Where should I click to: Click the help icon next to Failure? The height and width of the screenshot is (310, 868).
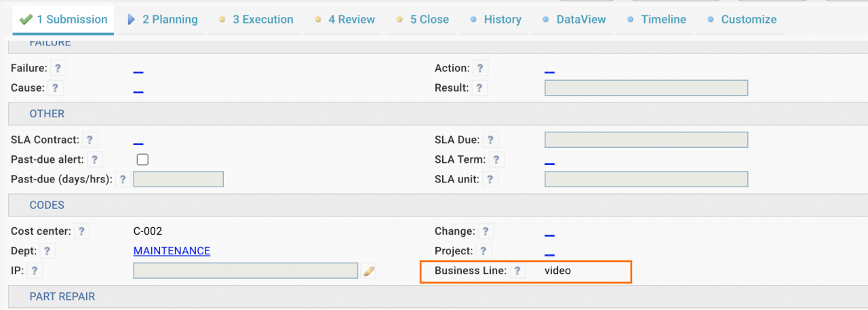click(x=58, y=69)
